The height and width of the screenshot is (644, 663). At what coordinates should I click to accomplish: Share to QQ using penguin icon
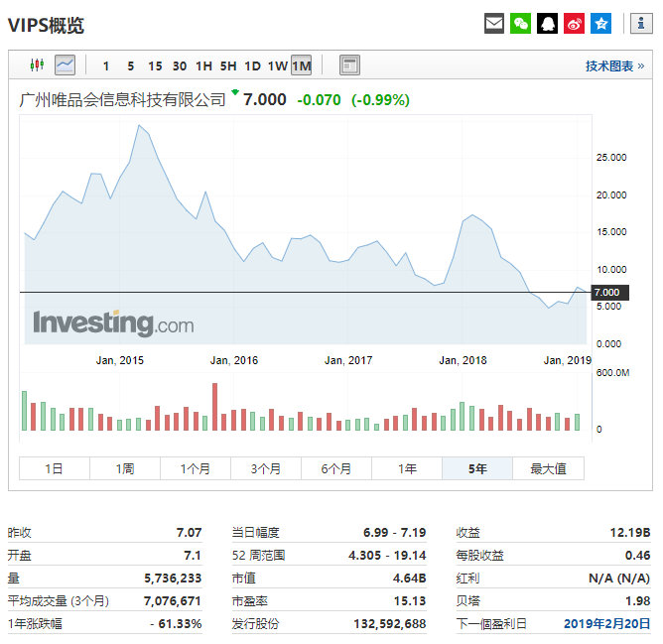(547, 23)
